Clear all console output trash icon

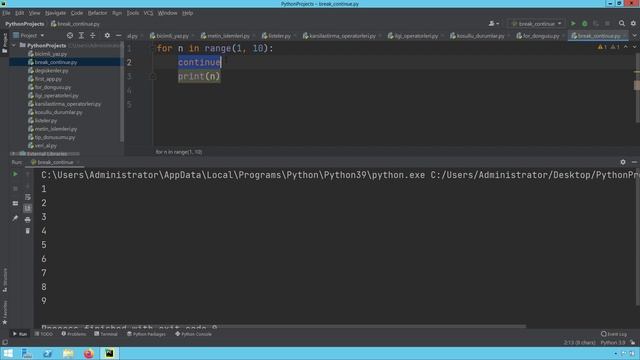pos(27,231)
